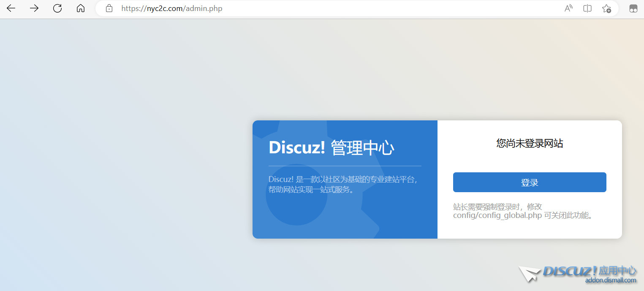Refresh the admin.php page

(x=57, y=8)
